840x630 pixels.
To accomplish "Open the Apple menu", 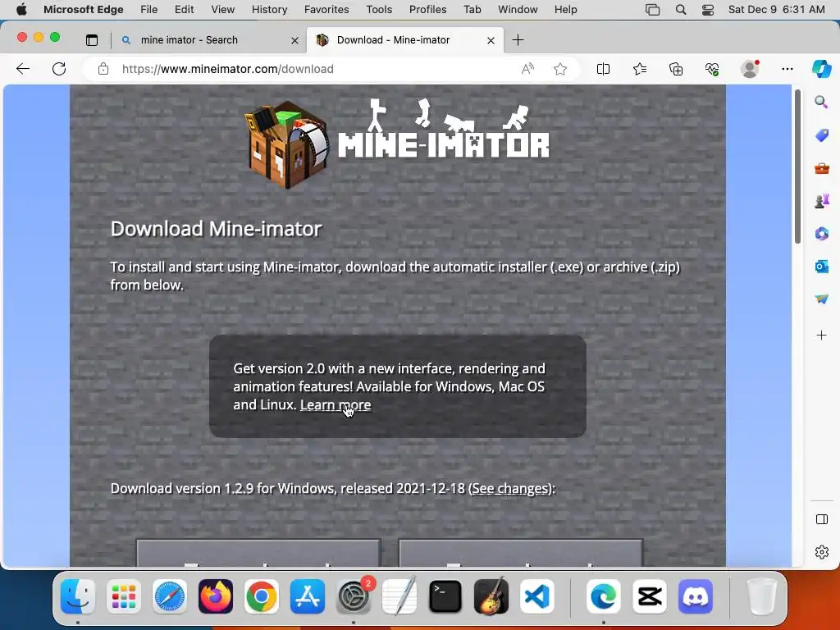I will [21, 9].
